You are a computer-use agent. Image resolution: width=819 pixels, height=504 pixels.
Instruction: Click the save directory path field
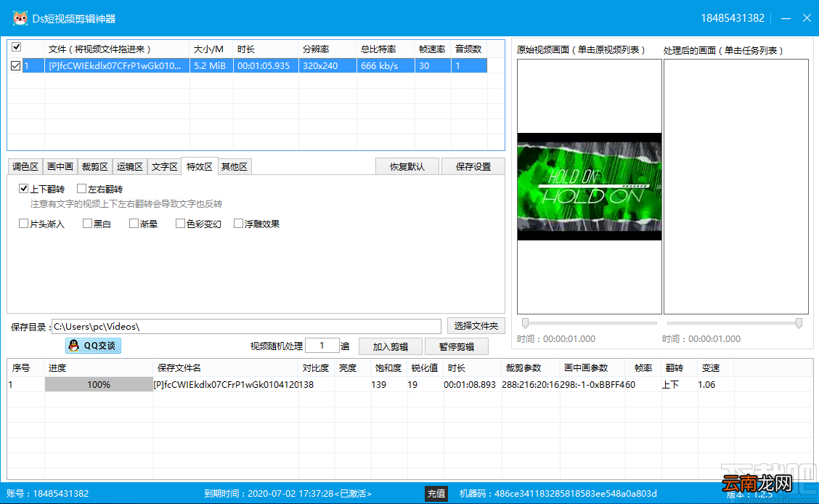pos(246,326)
